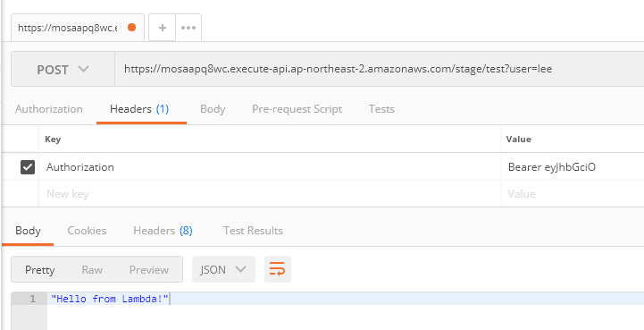Switch to Preview response view

pyautogui.click(x=149, y=270)
